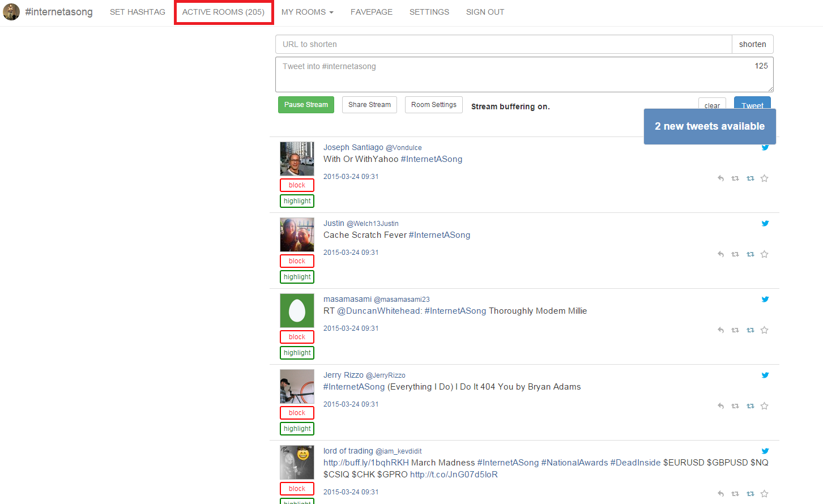The width and height of the screenshot is (823, 504).
Task: Click SIGN OUT in the navbar
Action: [x=485, y=12]
